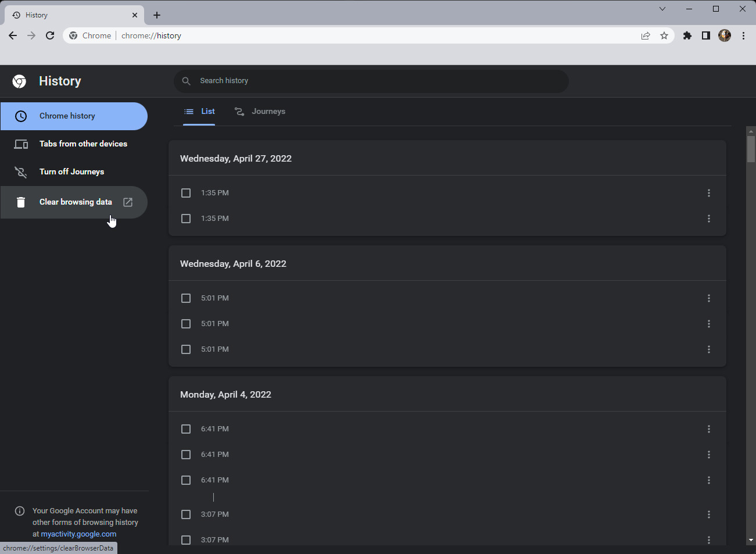Check the first 1:35 PM entry checkbox
The height and width of the screenshot is (554, 756).
tap(186, 193)
